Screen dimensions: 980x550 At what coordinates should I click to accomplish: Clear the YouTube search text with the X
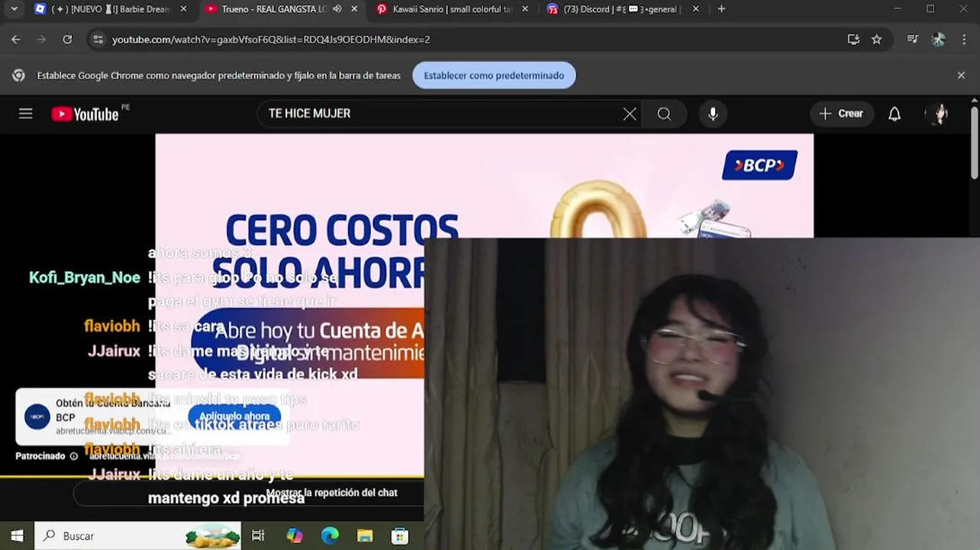pos(630,114)
